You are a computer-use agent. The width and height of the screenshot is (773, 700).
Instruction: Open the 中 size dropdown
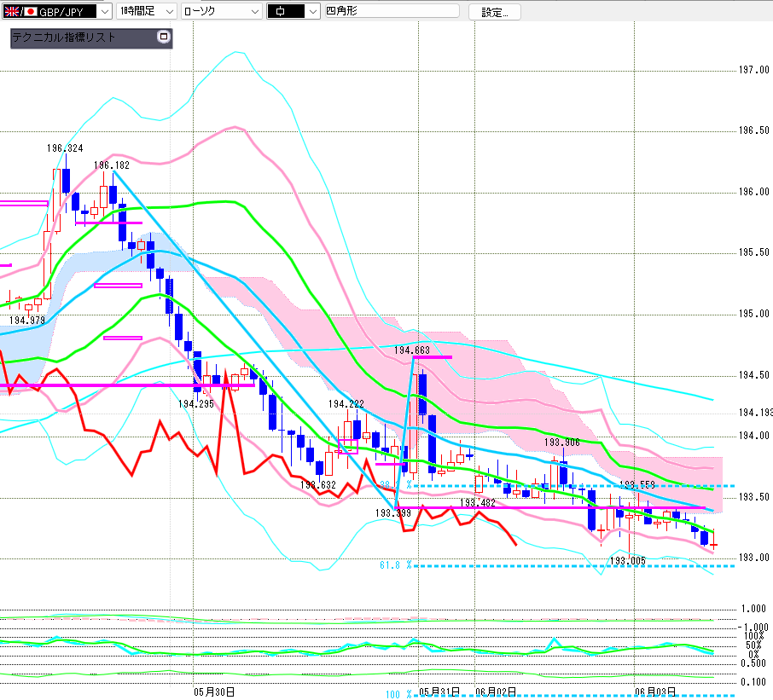(293, 11)
